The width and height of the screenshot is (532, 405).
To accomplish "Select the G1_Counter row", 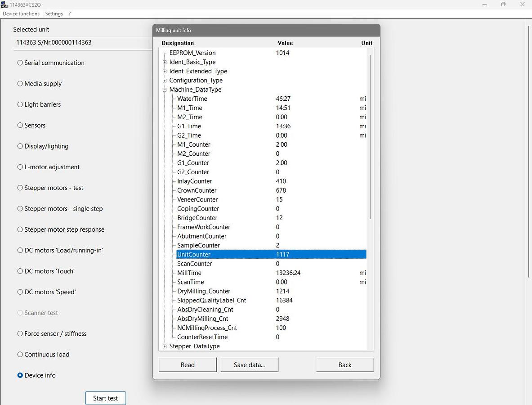I will [x=272, y=163].
